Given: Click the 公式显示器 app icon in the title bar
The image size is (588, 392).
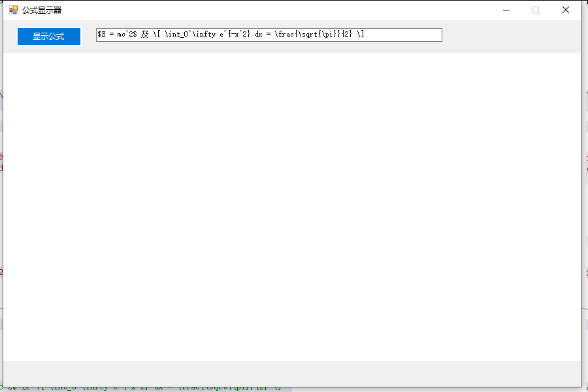Looking at the screenshot, I should [x=14, y=10].
